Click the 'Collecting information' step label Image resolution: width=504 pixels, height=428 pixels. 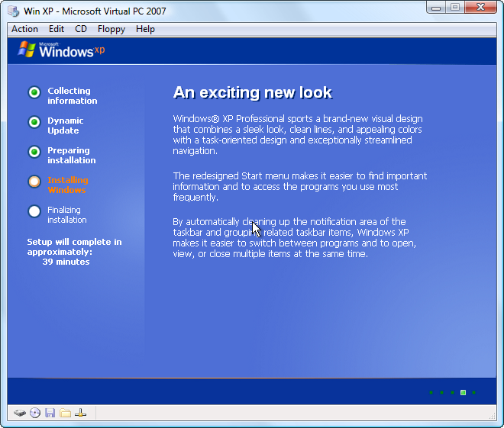pos(73,95)
